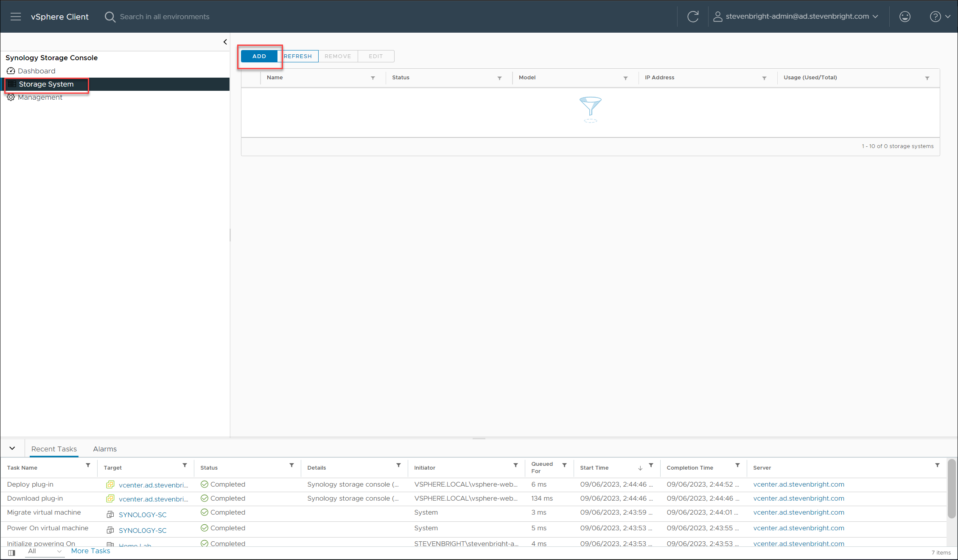The height and width of the screenshot is (560, 958).
Task: Click the ADD storage system button
Action: point(259,56)
